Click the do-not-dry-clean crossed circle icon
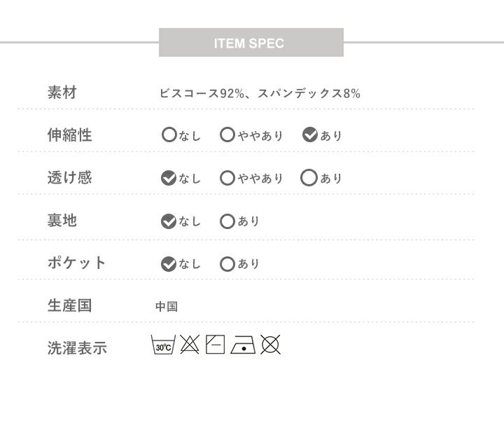 270,345
